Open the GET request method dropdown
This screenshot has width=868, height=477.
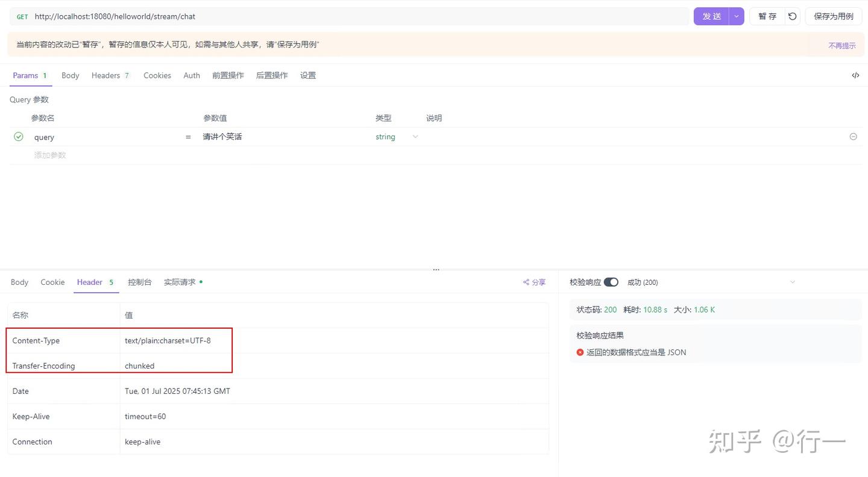tap(22, 16)
